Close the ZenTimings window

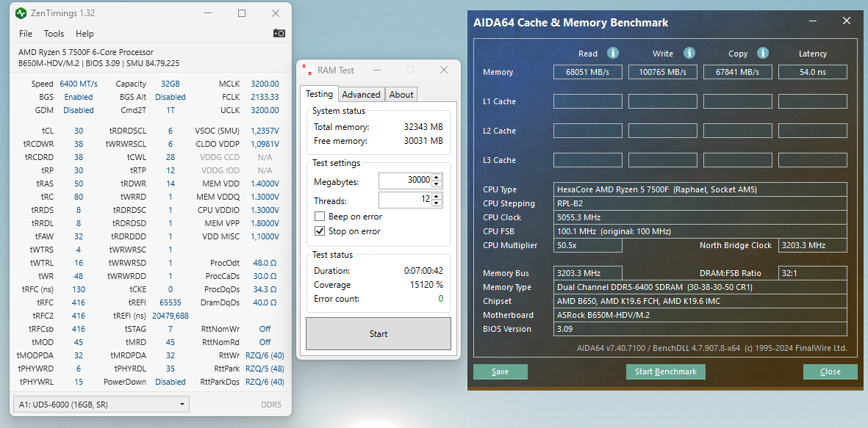pos(276,13)
